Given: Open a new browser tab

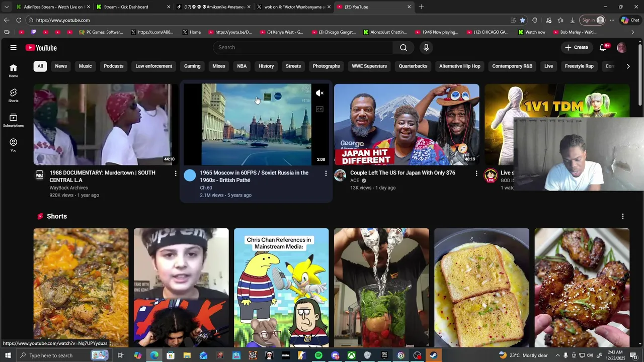Looking at the screenshot, I should pos(421,7).
